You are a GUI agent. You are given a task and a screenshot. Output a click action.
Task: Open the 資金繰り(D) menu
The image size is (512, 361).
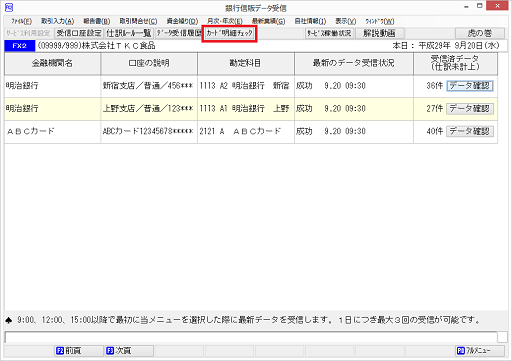point(182,21)
